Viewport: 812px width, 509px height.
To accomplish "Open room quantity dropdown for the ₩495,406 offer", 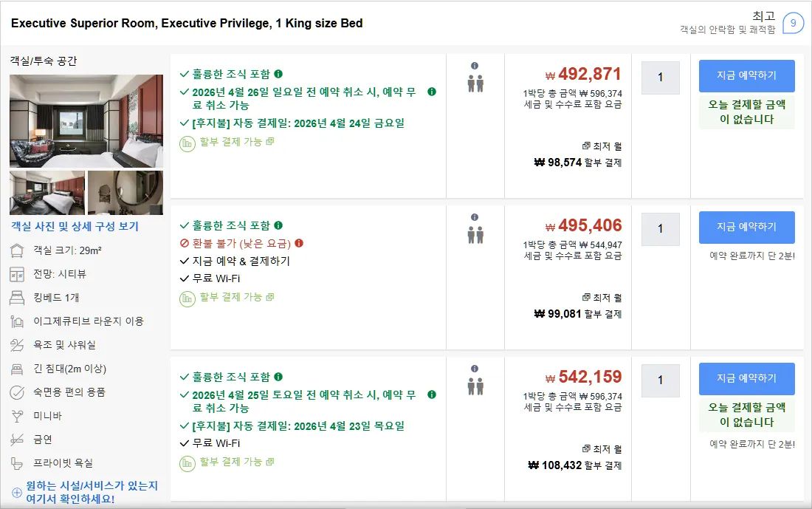I will coord(660,229).
